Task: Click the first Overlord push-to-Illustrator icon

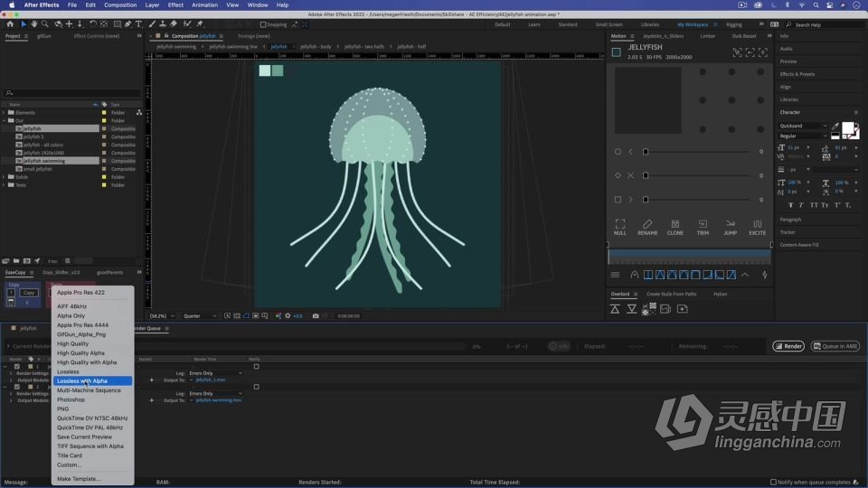Action: [x=615, y=309]
